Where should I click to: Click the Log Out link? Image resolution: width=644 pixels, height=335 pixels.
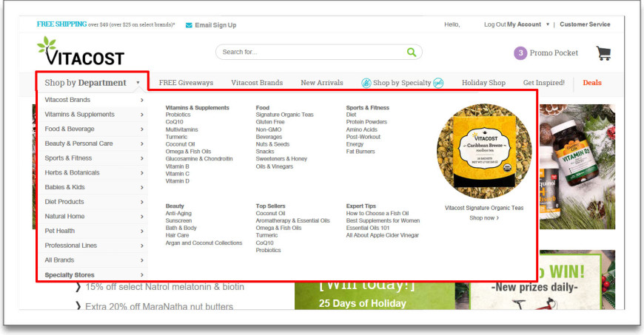coord(494,24)
